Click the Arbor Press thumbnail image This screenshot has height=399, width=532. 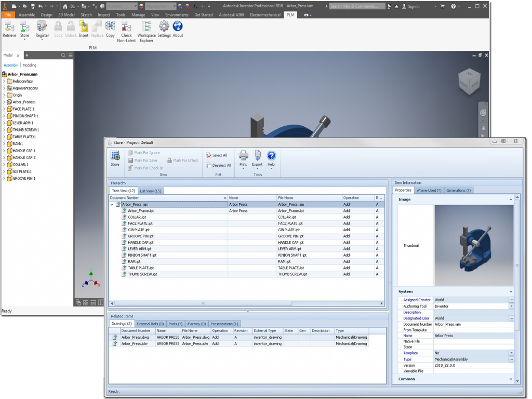474,245
